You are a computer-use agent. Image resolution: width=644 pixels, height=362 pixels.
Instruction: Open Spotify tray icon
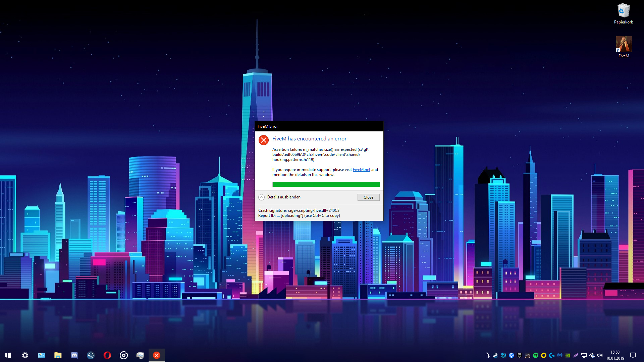pyautogui.click(x=536, y=355)
